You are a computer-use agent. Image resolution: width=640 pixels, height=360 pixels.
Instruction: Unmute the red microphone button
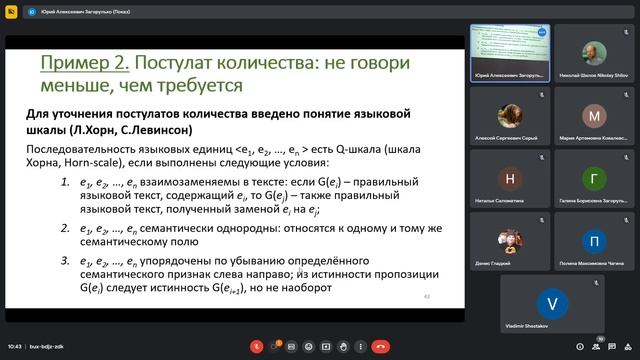(x=256, y=347)
